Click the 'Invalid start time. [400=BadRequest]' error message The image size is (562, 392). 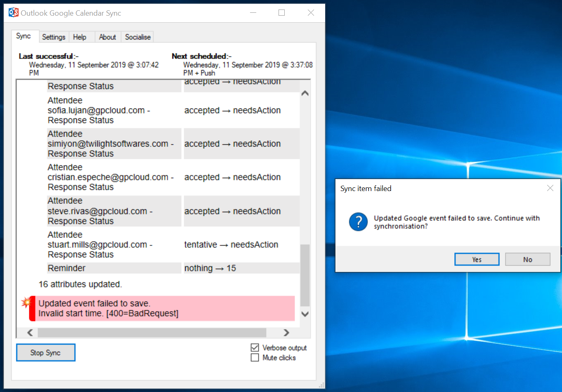coord(109,313)
